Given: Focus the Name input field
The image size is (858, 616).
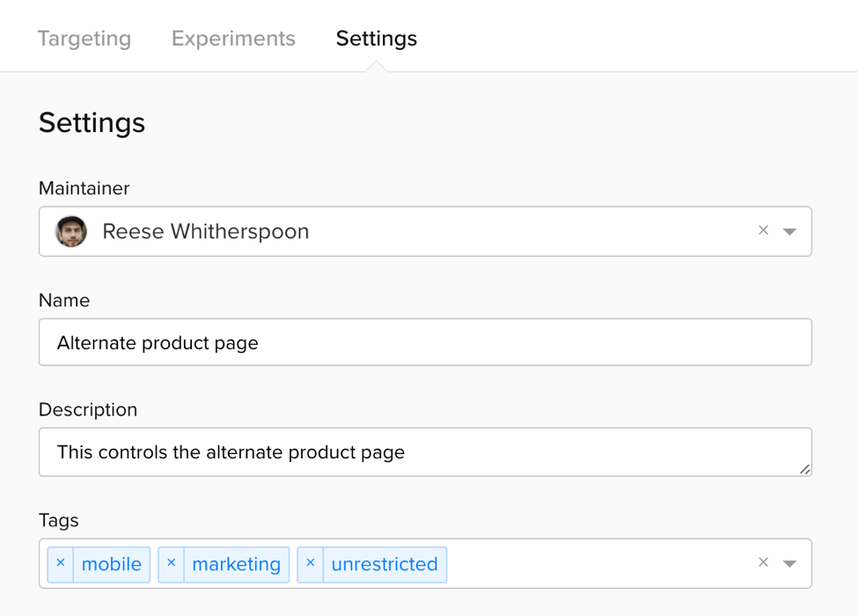Looking at the screenshot, I should click(x=425, y=342).
